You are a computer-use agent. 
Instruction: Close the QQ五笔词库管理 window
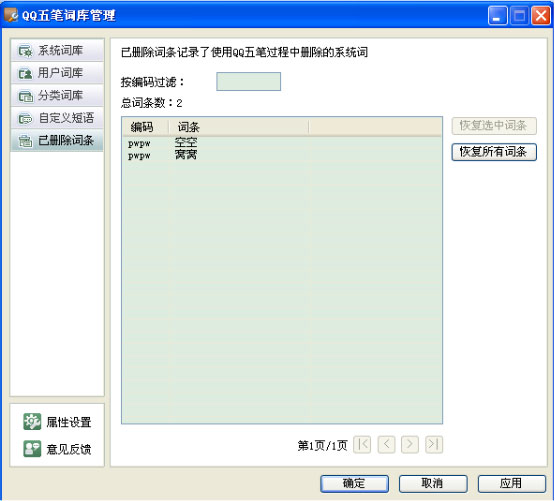point(541,16)
